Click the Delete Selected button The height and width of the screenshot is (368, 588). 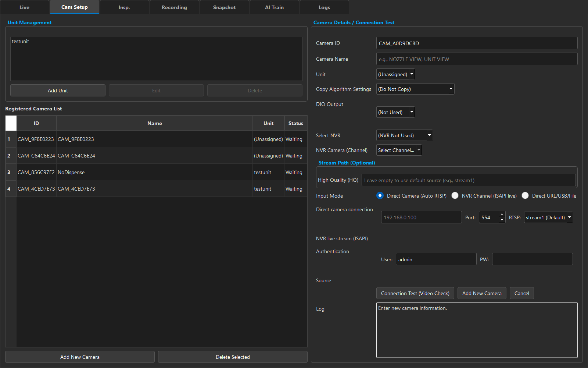coord(233,357)
